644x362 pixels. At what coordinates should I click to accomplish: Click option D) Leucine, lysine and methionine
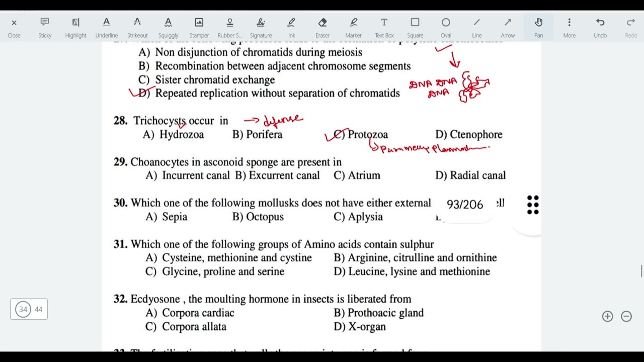click(412, 271)
